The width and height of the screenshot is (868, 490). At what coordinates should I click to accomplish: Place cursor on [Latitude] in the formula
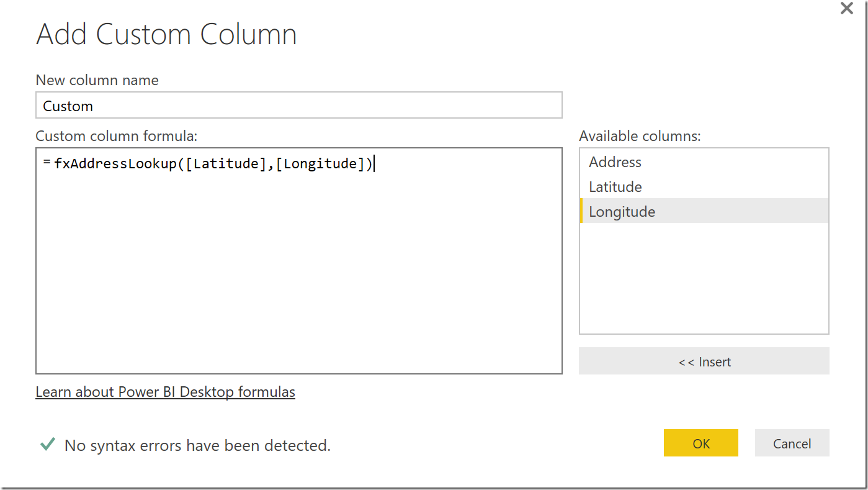coord(226,164)
